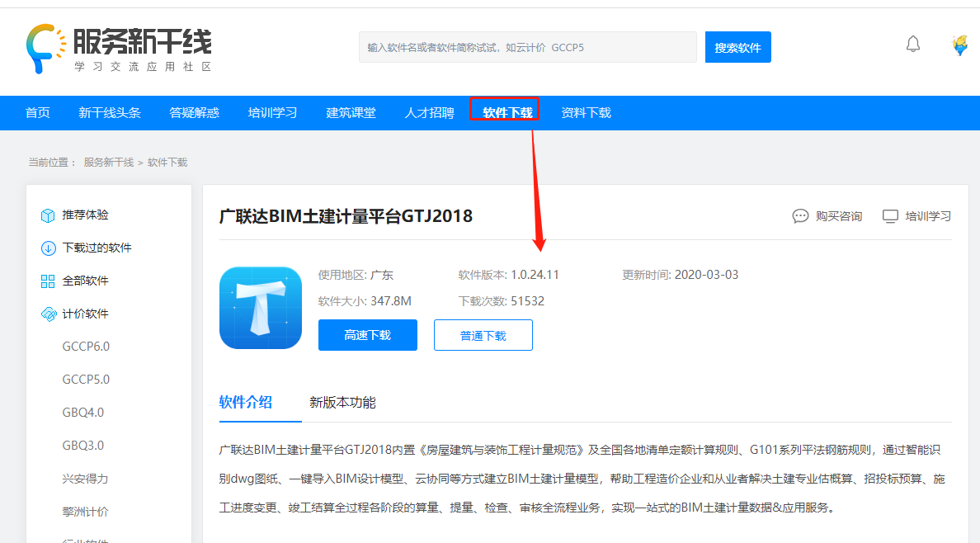Click software size 347.8M text
This screenshot has width=980, height=543.
click(x=391, y=301)
